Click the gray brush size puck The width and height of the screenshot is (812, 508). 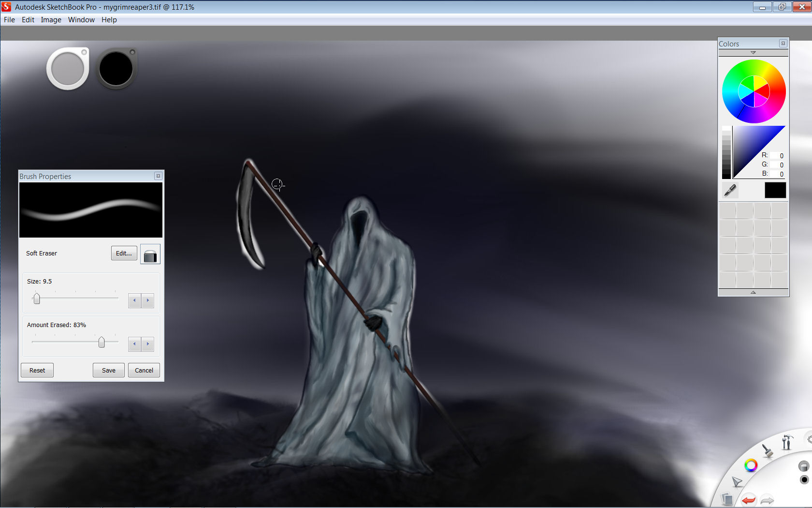(68, 69)
